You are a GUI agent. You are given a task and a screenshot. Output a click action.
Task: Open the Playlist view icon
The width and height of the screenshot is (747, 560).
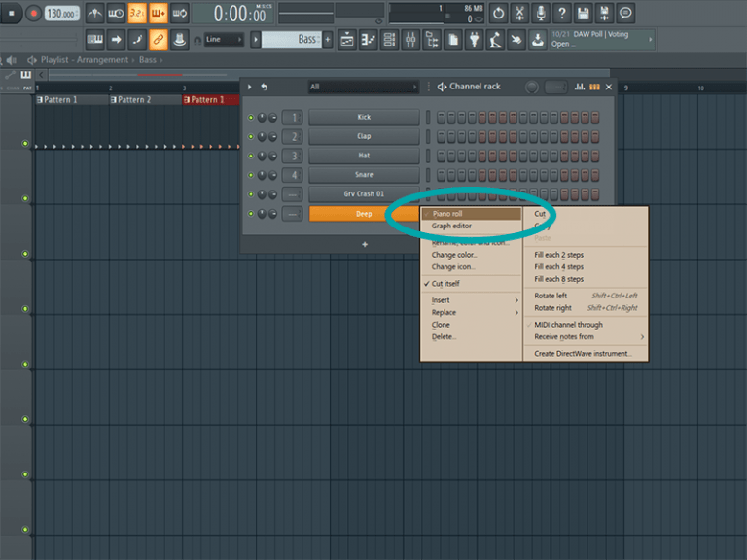[x=347, y=39]
